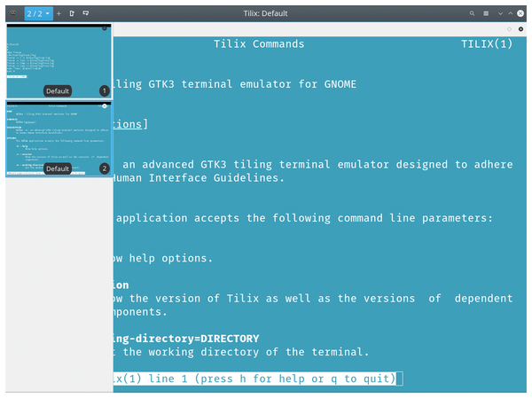Create a new session with plus icon
Viewport: 532px width, 398px height.
[x=59, y=13]
